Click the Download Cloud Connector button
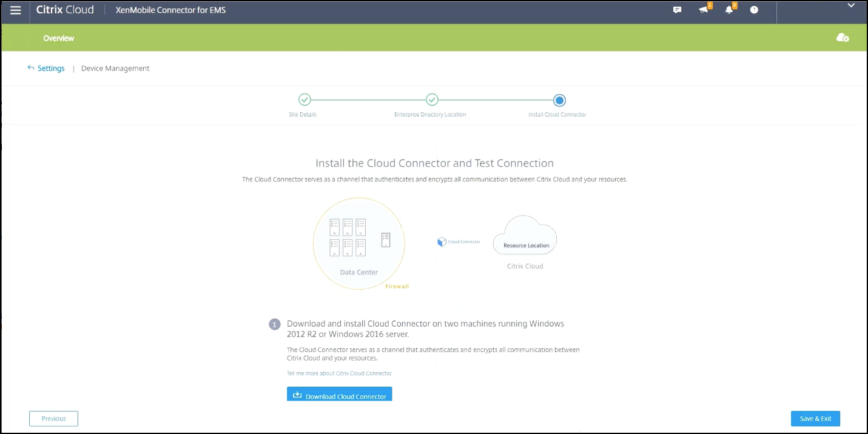 [340, 395]
